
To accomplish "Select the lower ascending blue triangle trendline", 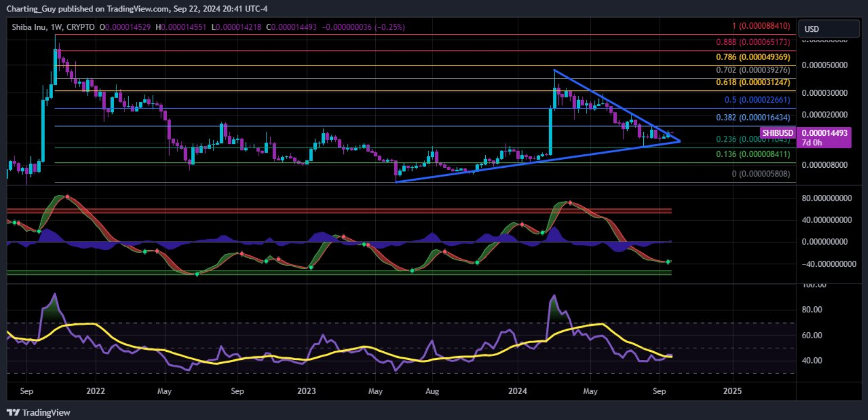I will tap(487, 167).
